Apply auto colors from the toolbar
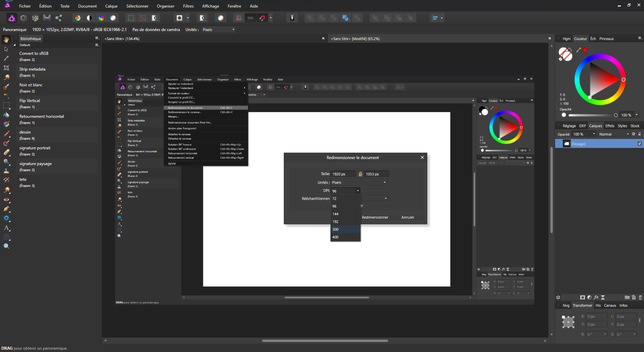The height and width of the screenshot is (352, 644). pyautogui.click(x=101, y=18)
